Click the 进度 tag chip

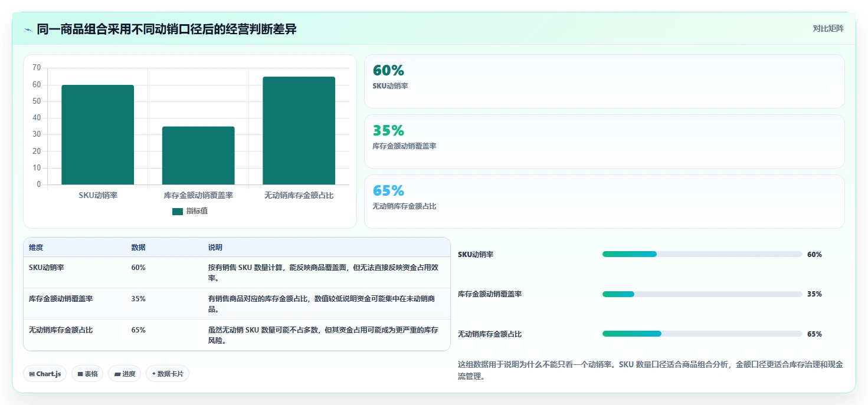125,374
